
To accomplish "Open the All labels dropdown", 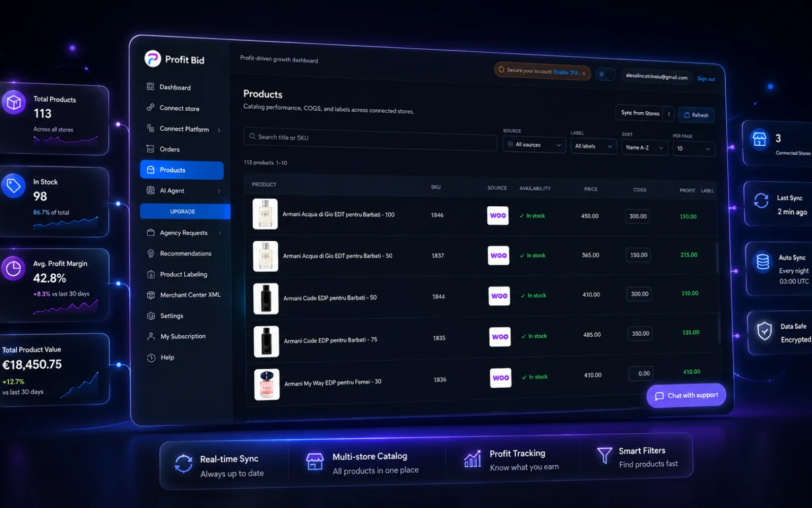I will tap(594, 146).
